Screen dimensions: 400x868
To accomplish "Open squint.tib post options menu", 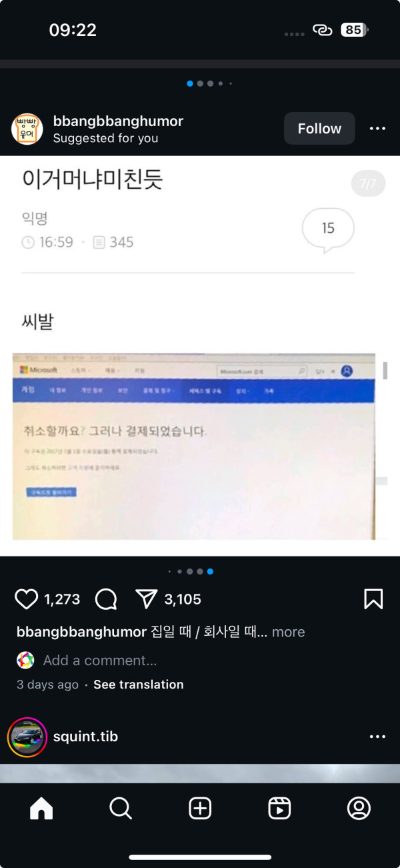I will tap(377, 737).
